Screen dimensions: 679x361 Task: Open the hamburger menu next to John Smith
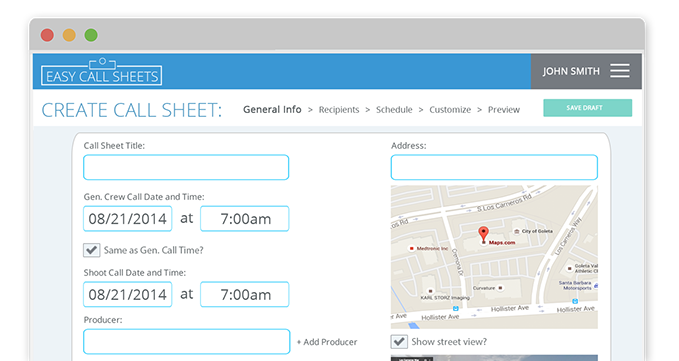[x=620, y=71]
